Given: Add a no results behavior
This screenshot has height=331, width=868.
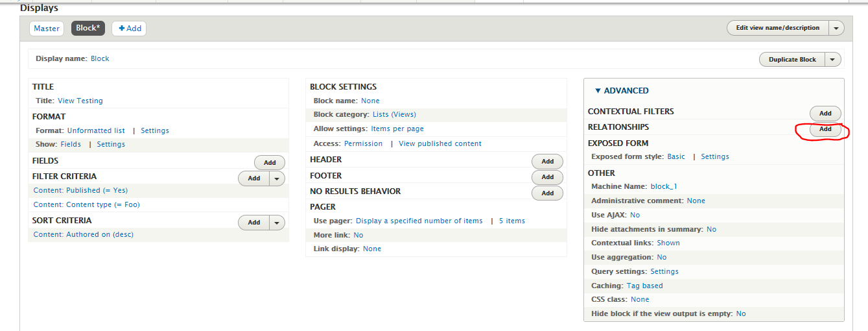Looking at the screenshot, I should click(x=547, y=193).
